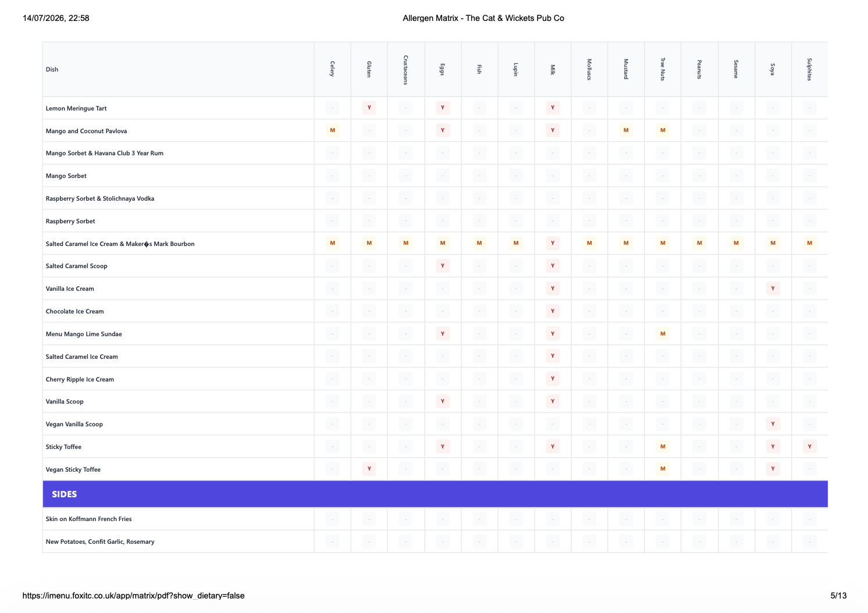Click Vegan Vanilla Scoop Soya Y badge
The height and width of the screenshot is (613, 868).
pos(773,424)
